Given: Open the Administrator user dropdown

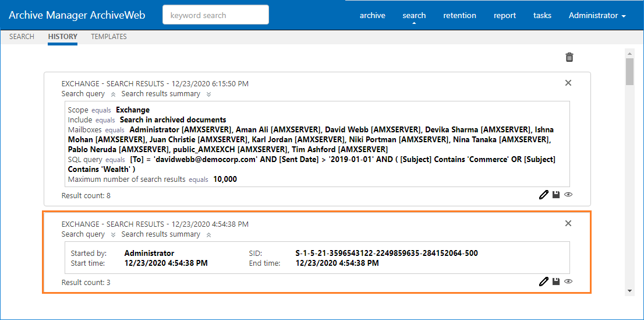Looking at the screenshot, I should pyautogui.click(x=597, y=16).
